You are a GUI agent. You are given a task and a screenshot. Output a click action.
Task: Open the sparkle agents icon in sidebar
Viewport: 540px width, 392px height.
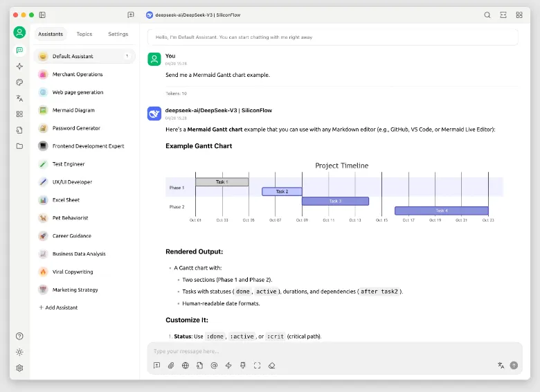coord(19,66)
